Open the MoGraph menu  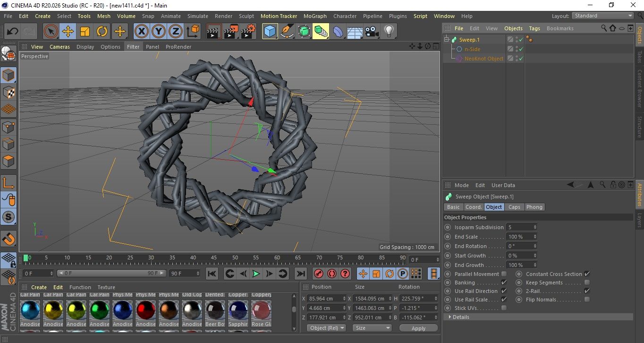pyautogui.click(x=314, y=16)
